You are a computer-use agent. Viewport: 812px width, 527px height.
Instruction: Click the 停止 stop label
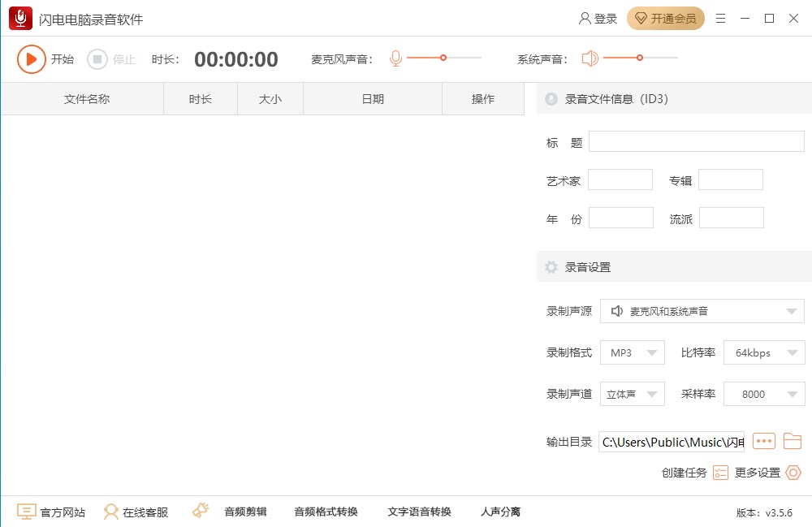tap(124, 59)
